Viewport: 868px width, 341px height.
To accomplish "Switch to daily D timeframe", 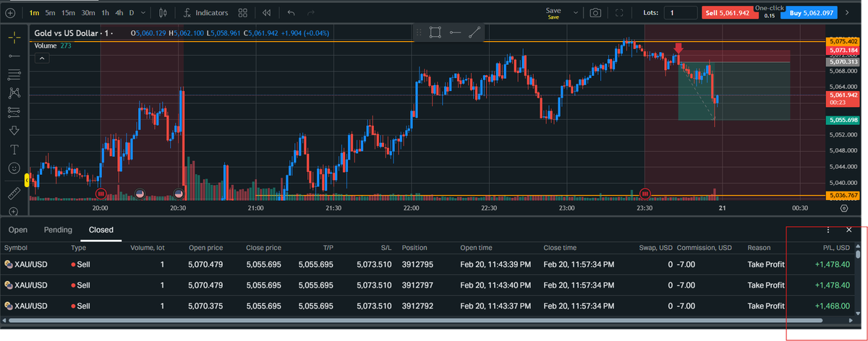I will [131, 12].
